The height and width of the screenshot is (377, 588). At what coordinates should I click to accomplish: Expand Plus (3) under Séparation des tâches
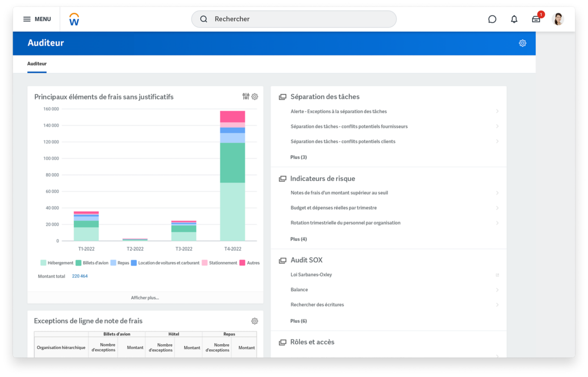point(298,157)
